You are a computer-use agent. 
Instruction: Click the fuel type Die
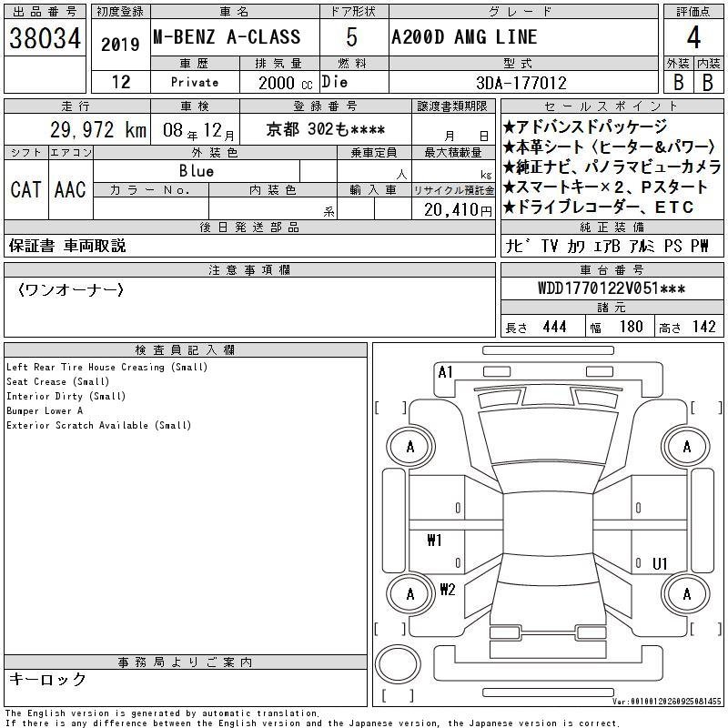click(335, 82)
